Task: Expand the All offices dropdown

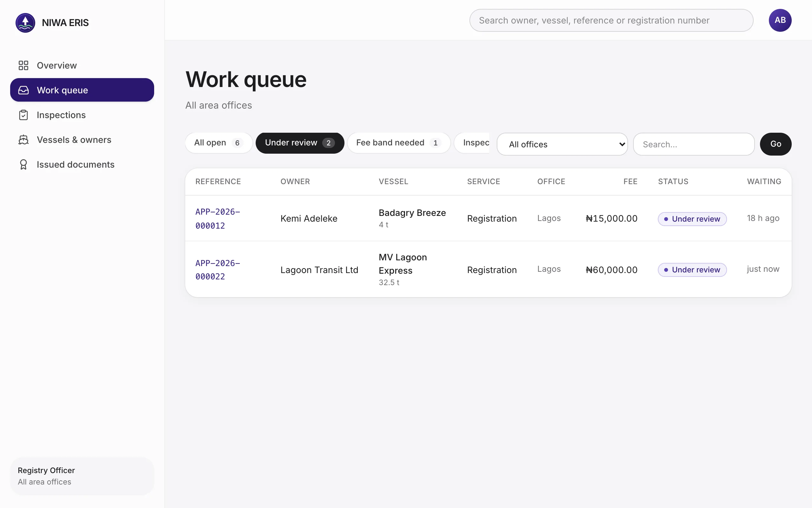Action: pyautogui.click(x=562, y=144)
